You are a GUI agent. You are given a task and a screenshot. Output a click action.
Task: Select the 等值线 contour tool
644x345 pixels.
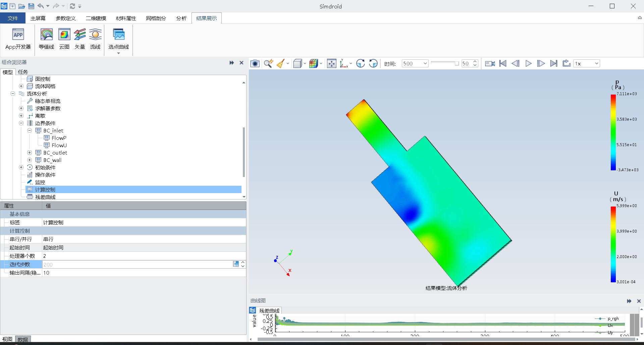click(46, 39)
